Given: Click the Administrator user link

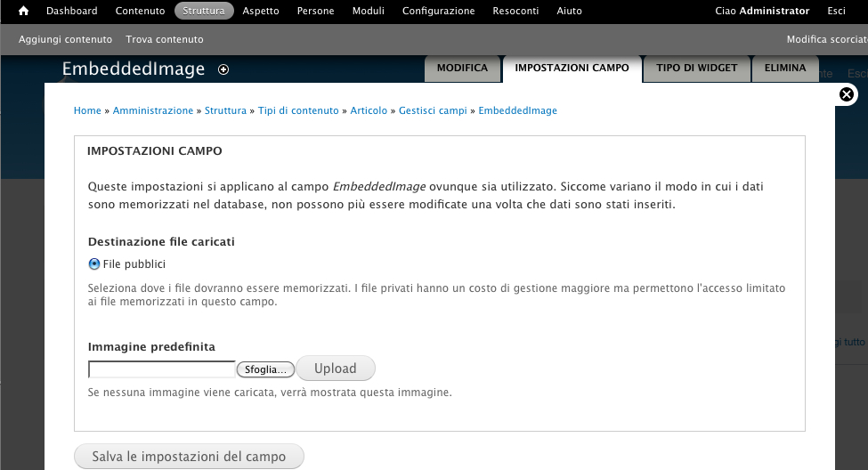Looking at the screenshot, I should point(774,11).
